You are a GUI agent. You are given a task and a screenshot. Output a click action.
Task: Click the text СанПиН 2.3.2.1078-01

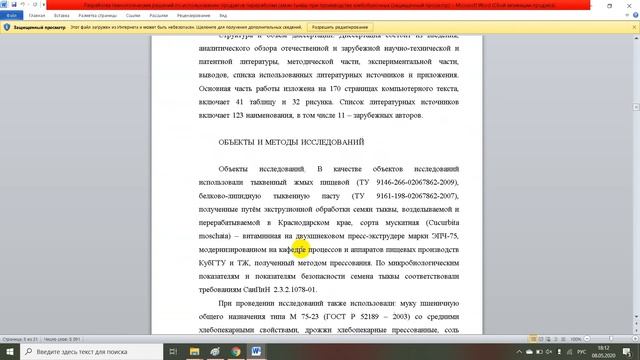click(280, 289)
